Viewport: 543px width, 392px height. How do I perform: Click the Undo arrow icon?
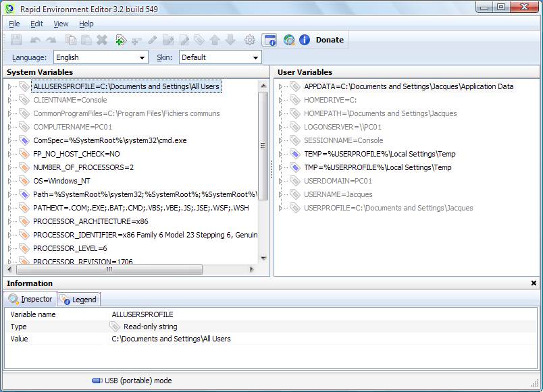coord(35,40)
